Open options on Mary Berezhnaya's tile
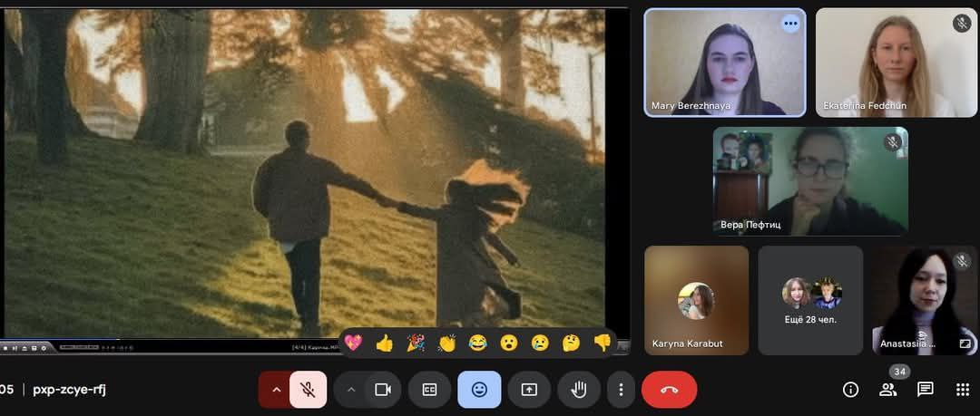Image resolution: width=980 pixels, height=416 pixels. (x=790, y=24)
